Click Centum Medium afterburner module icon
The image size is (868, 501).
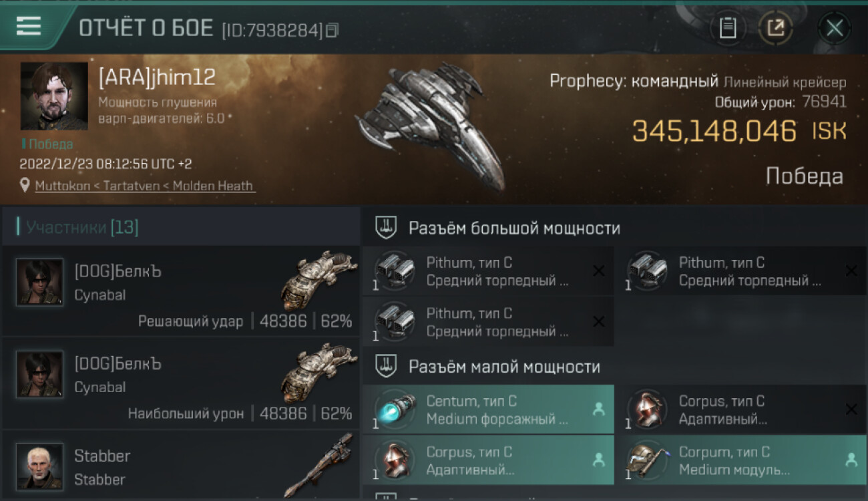pos(395,409)
